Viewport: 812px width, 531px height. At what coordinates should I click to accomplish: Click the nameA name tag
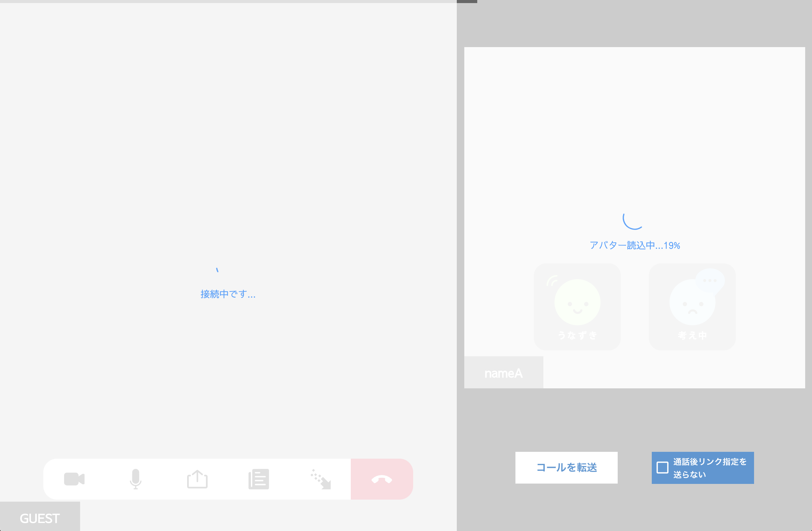(x=503, y=373)
